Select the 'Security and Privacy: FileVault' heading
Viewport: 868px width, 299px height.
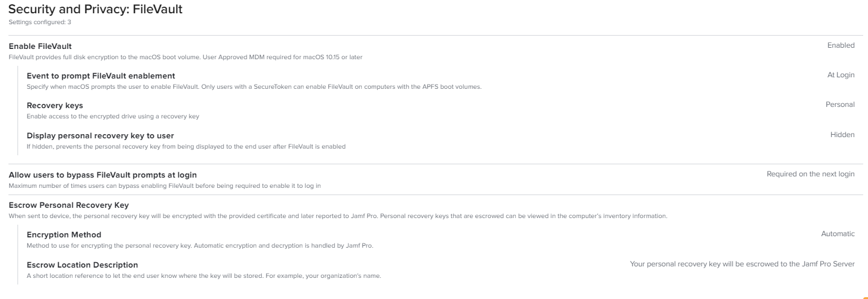click(95, 9)
